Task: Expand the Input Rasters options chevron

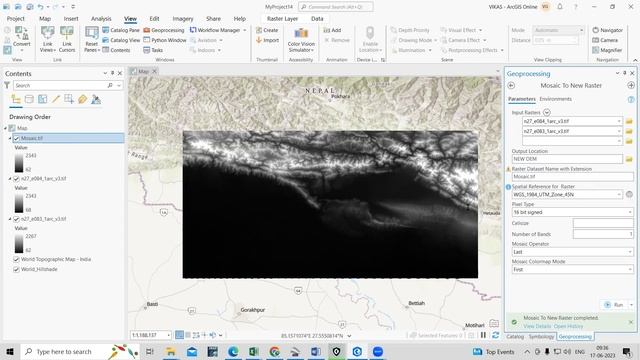Action: pyautogui.click(x=547, y=112)
